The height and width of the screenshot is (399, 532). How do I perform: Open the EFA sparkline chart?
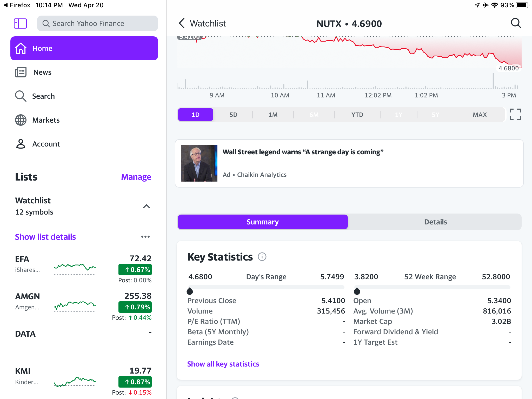point(75,269)
